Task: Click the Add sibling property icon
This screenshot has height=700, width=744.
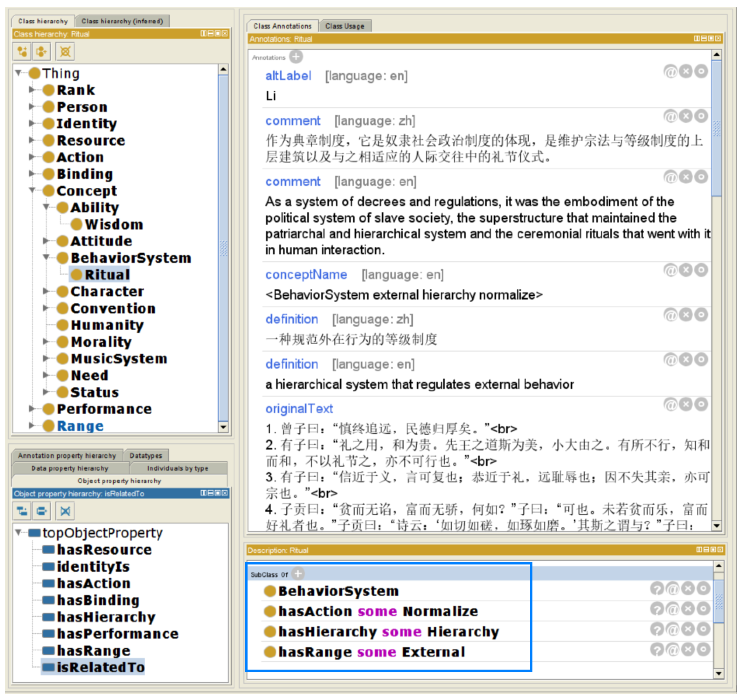Action: click(42, 511)
